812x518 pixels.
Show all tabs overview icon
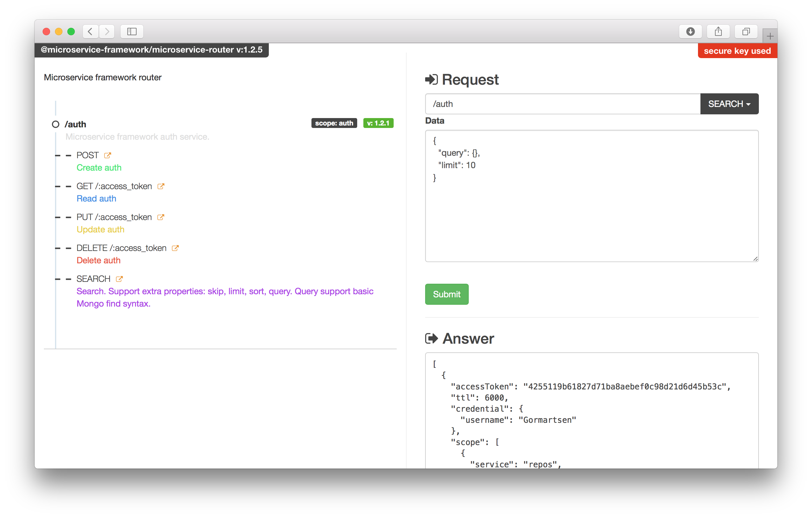(746, 32)
